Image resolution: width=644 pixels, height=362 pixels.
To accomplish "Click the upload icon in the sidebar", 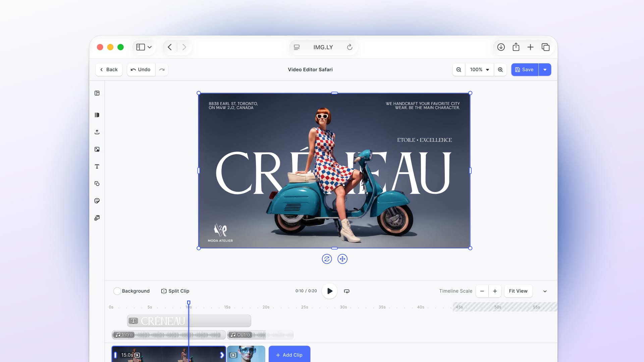I will pyautogui.click(x=97, y=132).
